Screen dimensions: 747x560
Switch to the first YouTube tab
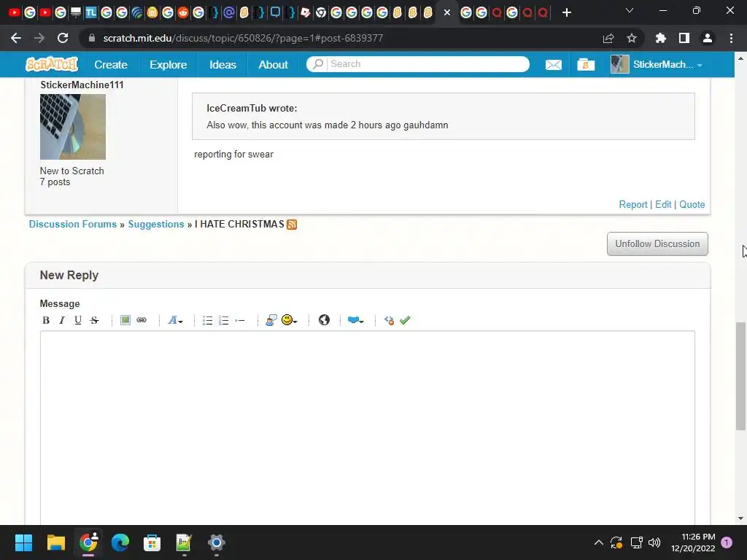(x=15, y=12)
